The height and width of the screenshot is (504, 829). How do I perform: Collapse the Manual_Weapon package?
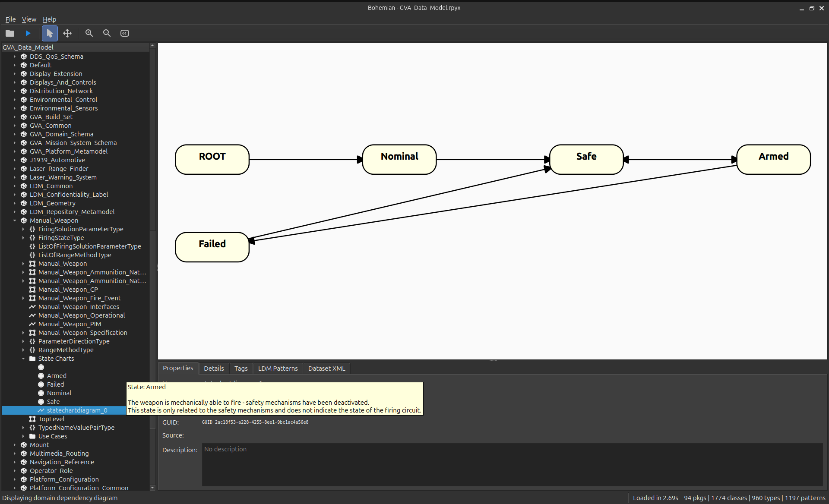15,220
